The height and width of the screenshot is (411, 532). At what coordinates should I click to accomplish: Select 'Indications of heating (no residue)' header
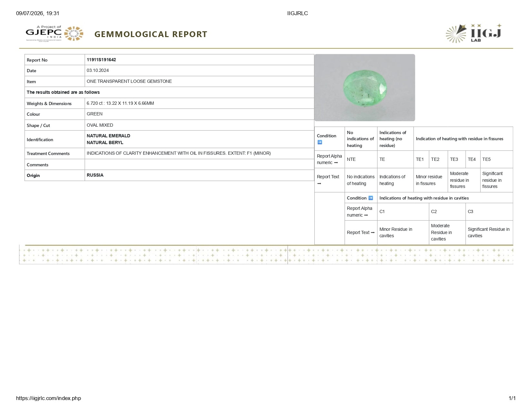tap(393, 139)
